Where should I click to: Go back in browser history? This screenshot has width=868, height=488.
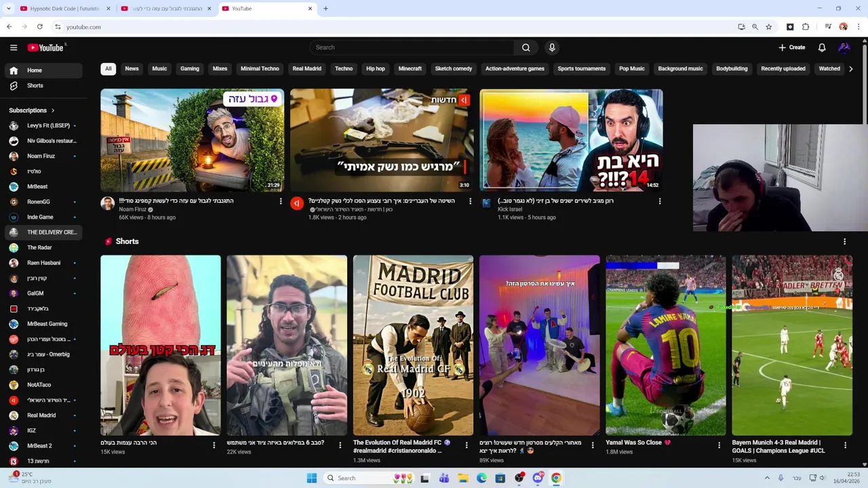coord(9,27)
